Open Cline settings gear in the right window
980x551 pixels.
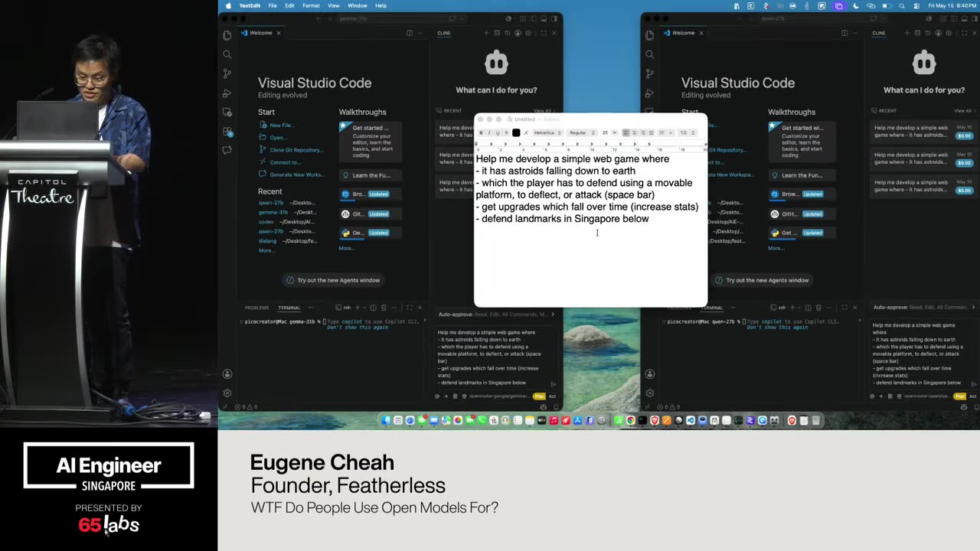(949, 33)
